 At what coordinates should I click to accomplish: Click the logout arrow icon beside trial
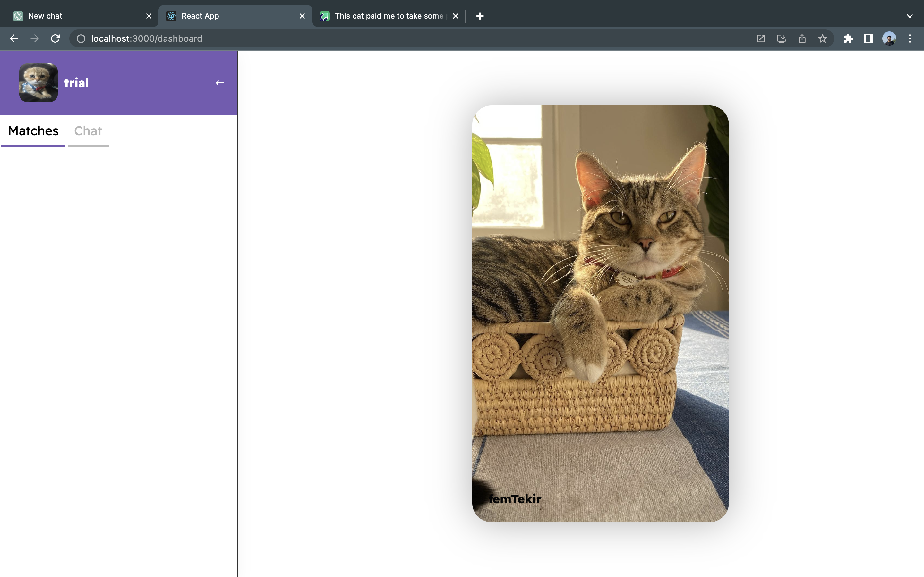(x=219, y=83)
